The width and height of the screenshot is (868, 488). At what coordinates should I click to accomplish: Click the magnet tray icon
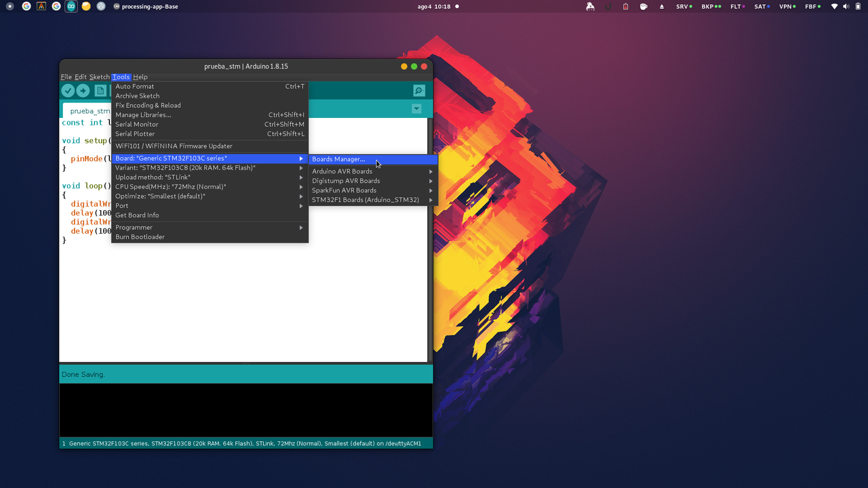pos(608,6)
